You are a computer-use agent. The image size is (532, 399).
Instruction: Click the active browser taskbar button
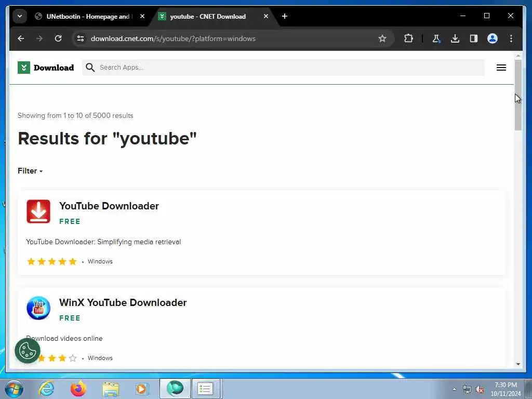pos(175,389)
